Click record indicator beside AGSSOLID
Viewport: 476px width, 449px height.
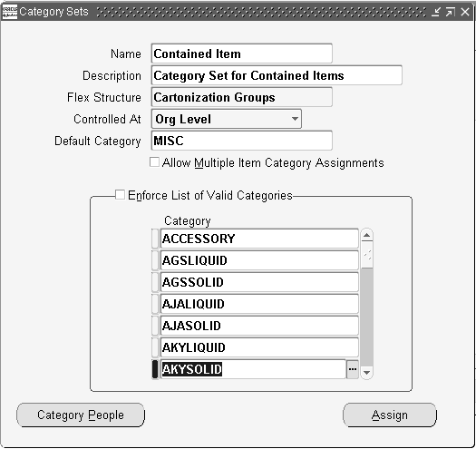tap(155, 282)
